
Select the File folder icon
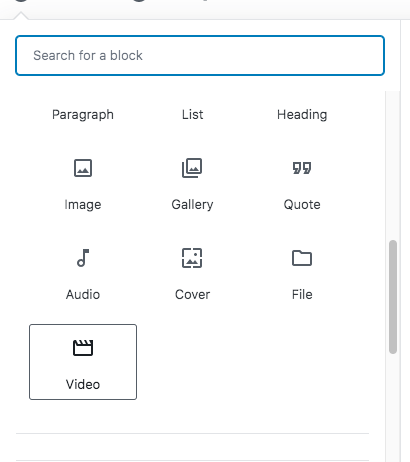tap(302, 258)
